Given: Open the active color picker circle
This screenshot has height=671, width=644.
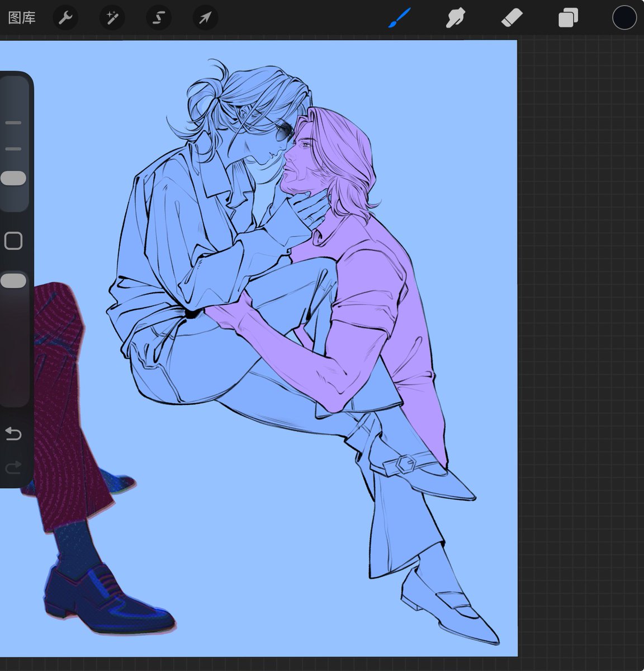Looking at the screenshot, I should point(624,17).
